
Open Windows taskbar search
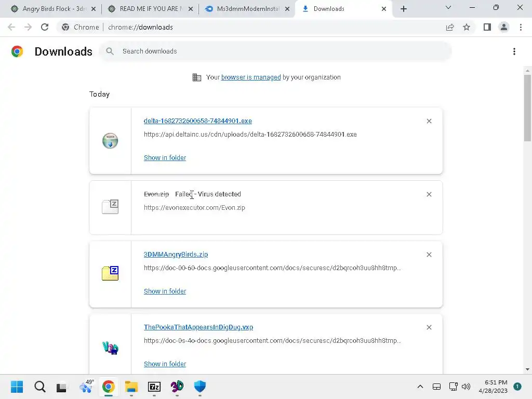coord(39,387)
